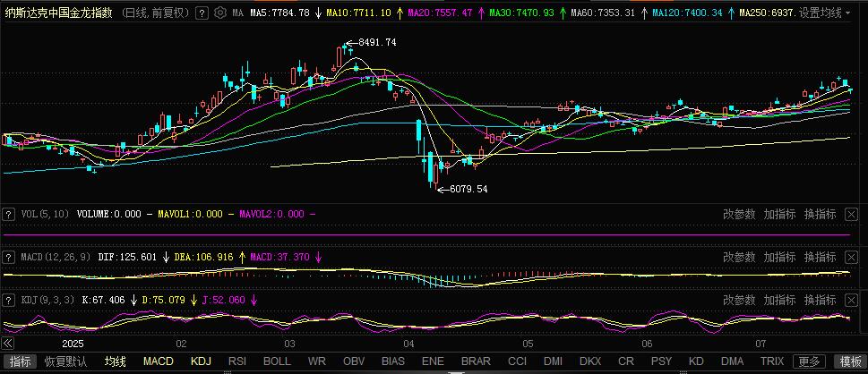Click 改参数 in the MACD panel
The height and width of the screenshot is (374, 868).
740,257
